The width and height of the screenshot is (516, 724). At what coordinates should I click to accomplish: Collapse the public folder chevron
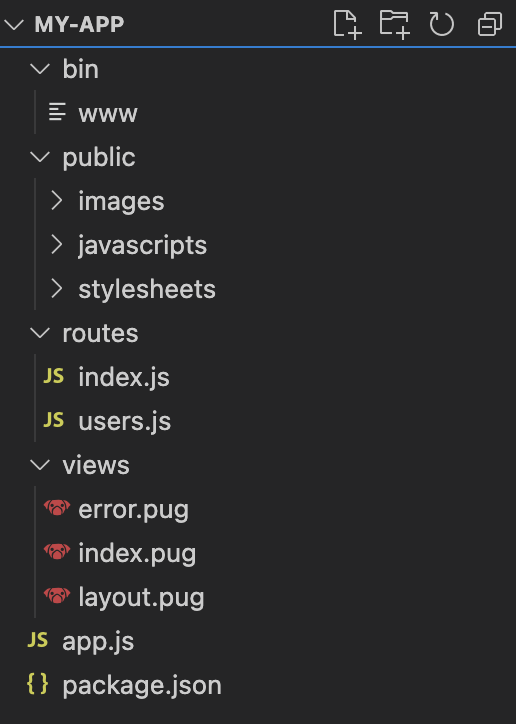(x=40, y=157)
